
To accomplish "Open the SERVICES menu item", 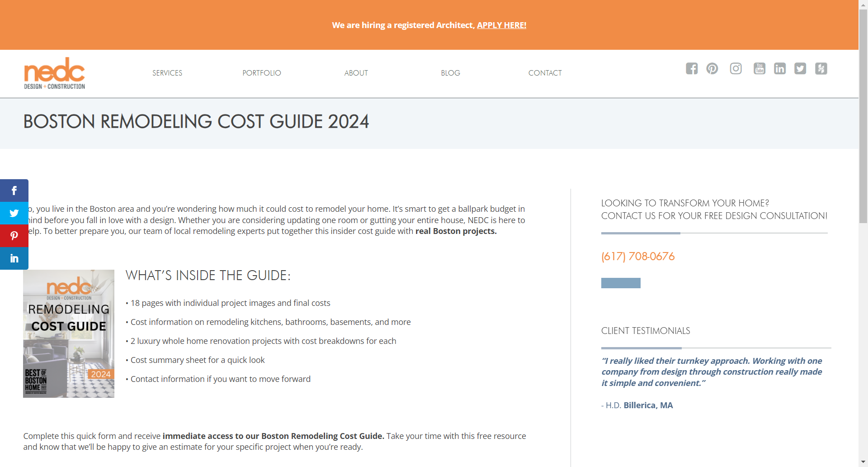I will coord(167,72).
